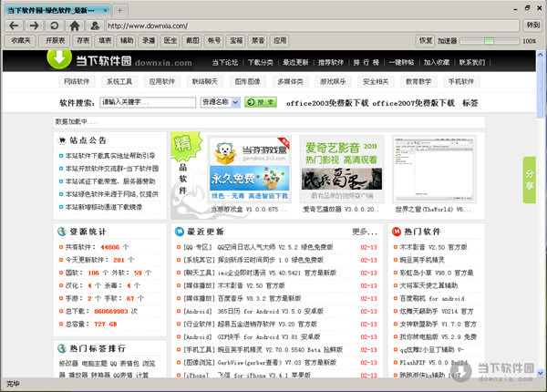This screenshot has height=392, width=547.
Task: Click the 热门标签排行 globe icon
Action: pos(62,348)
